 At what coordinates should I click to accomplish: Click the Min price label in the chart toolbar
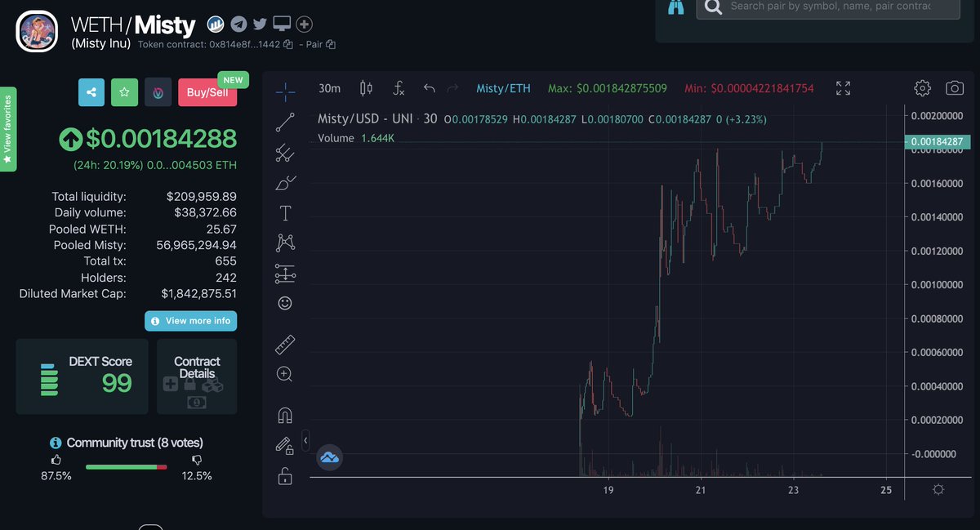[748, 88]
